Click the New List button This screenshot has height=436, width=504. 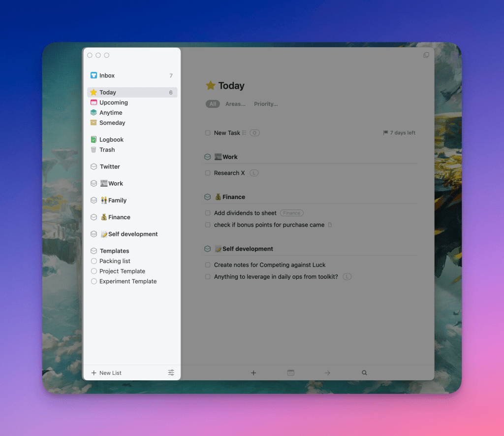pyautogui.click(x=106, y=373)
